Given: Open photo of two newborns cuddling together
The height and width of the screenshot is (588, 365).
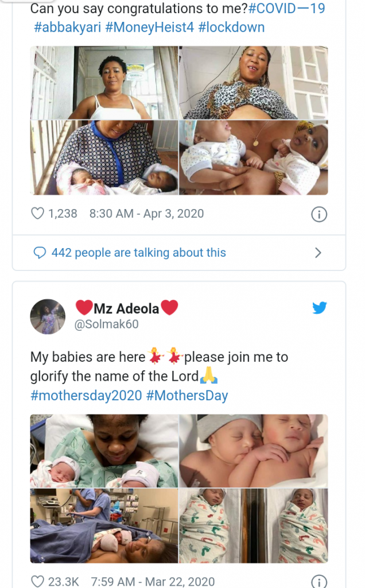Looking at the screenshot, I should click(254, 450).
